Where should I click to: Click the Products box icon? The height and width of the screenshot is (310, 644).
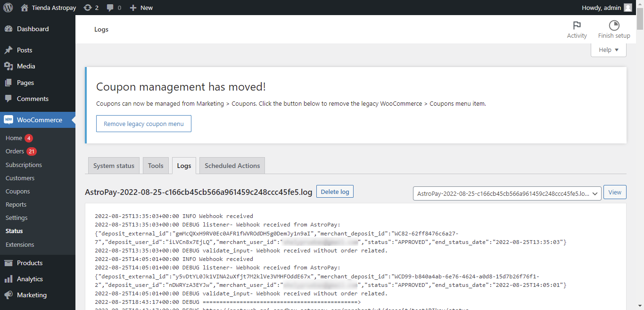click(x=8, y=263)
